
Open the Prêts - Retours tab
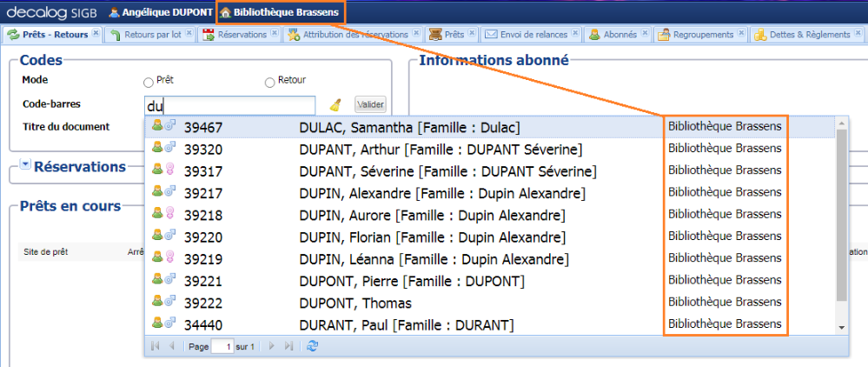point(55,35)
